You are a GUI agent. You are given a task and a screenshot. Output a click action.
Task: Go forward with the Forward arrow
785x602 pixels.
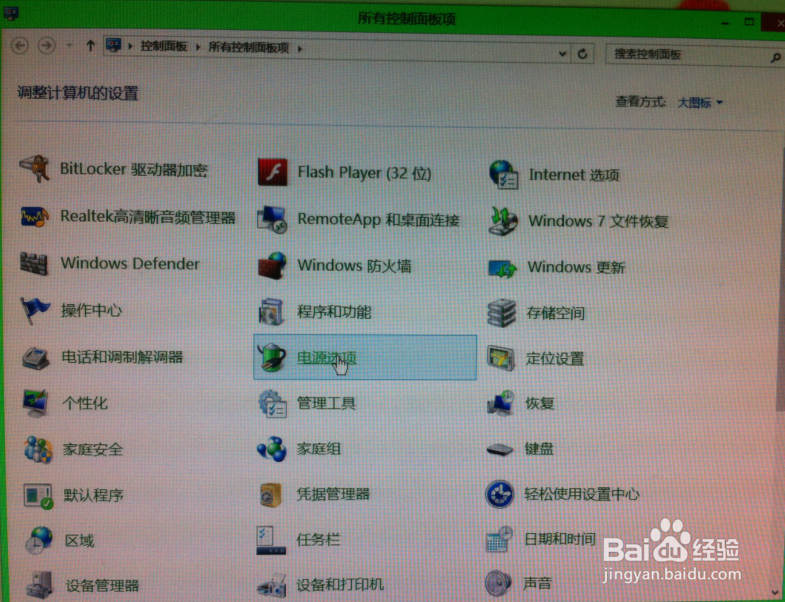point(47,46)
